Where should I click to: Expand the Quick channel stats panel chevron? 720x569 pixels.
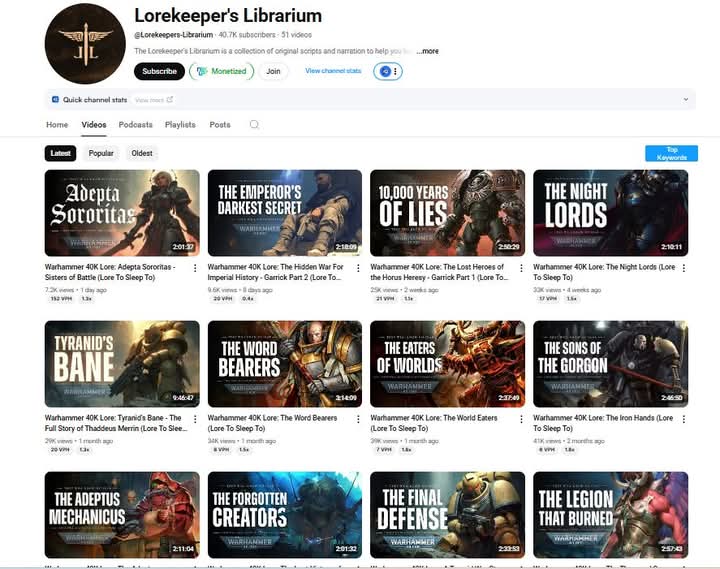point(686,99)
